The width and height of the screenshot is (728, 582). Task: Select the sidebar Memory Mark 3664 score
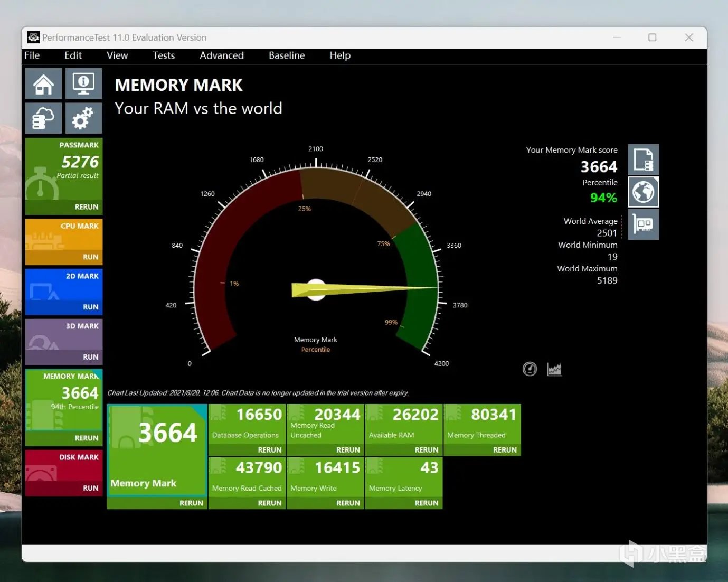coord(80,393)
